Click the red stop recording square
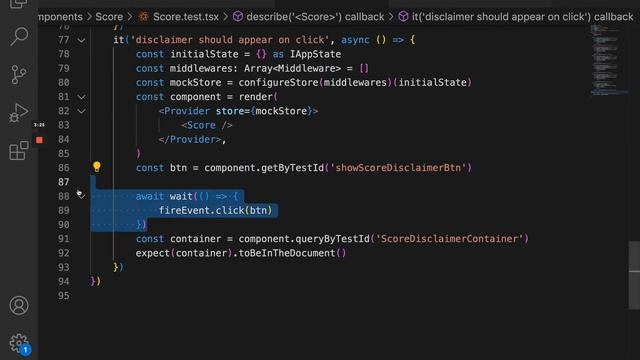 39,140
